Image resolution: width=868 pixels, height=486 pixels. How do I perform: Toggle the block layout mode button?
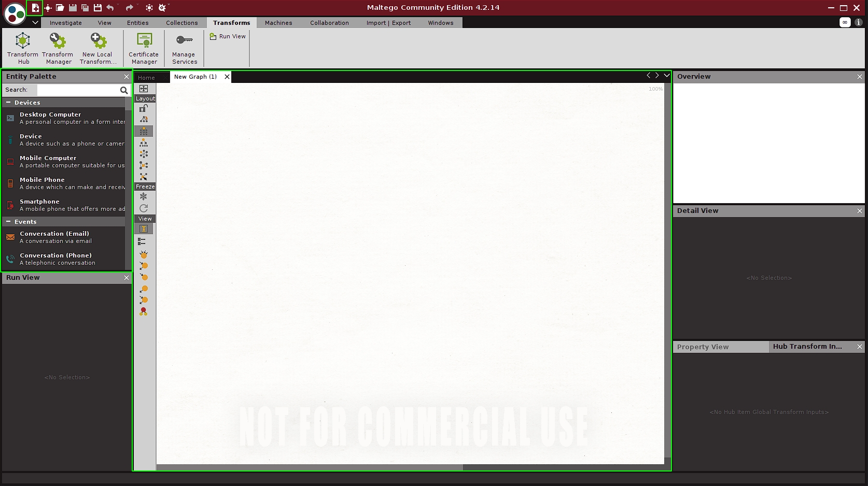144,131
